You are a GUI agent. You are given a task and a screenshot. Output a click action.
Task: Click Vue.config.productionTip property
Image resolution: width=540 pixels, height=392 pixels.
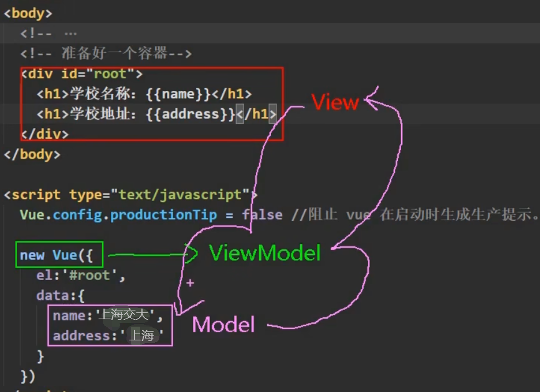pyautogui.click(x=118, y=215)
